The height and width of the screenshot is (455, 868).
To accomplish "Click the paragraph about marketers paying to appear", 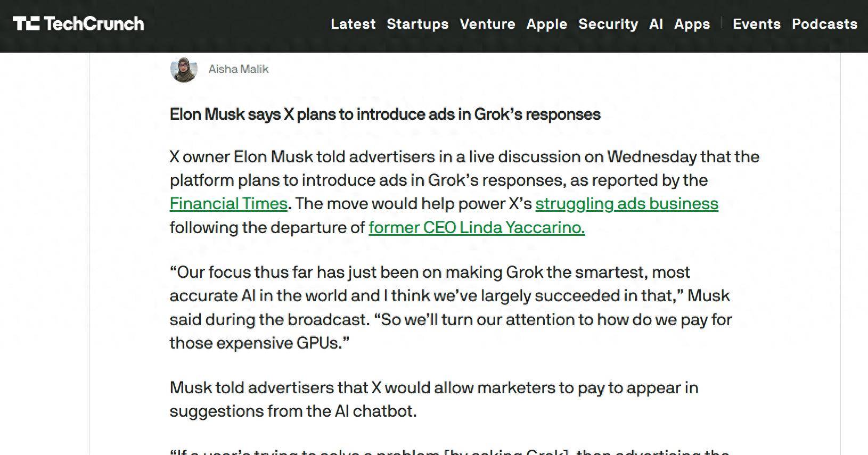I will [434, 399].
